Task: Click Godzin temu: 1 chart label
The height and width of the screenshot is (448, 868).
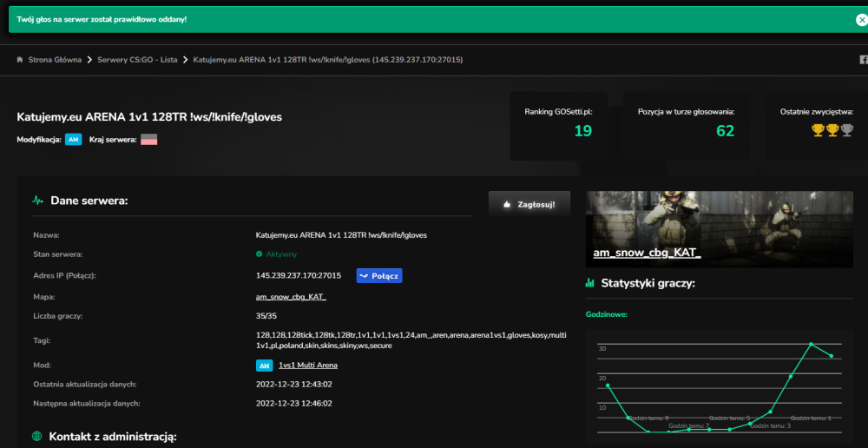Action: point(811,418)
